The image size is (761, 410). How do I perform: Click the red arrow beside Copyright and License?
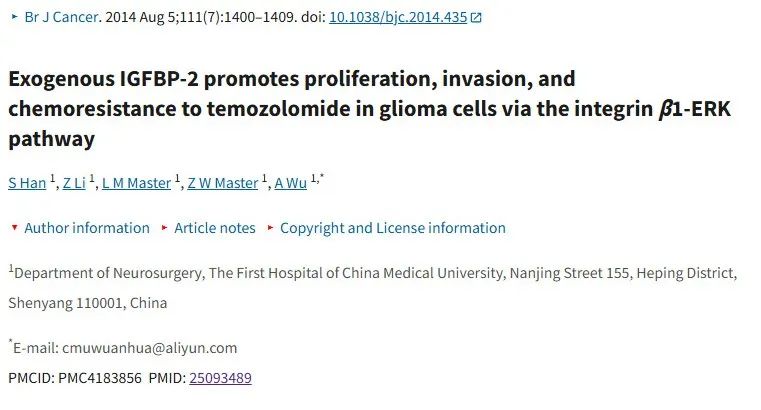(270, 228)
